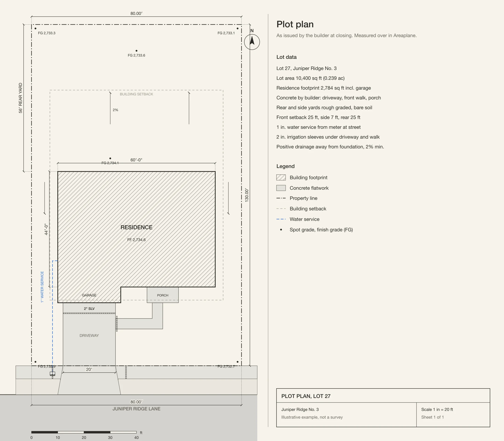Select the Scale 1 in = 20 ft text

(437, 409)
